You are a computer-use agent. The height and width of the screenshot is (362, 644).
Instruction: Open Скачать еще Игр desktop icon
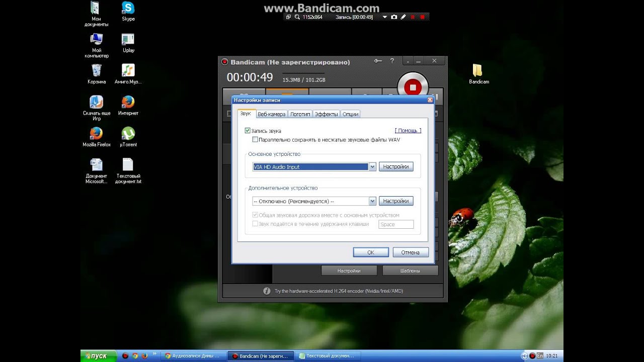tap(97, 108)
